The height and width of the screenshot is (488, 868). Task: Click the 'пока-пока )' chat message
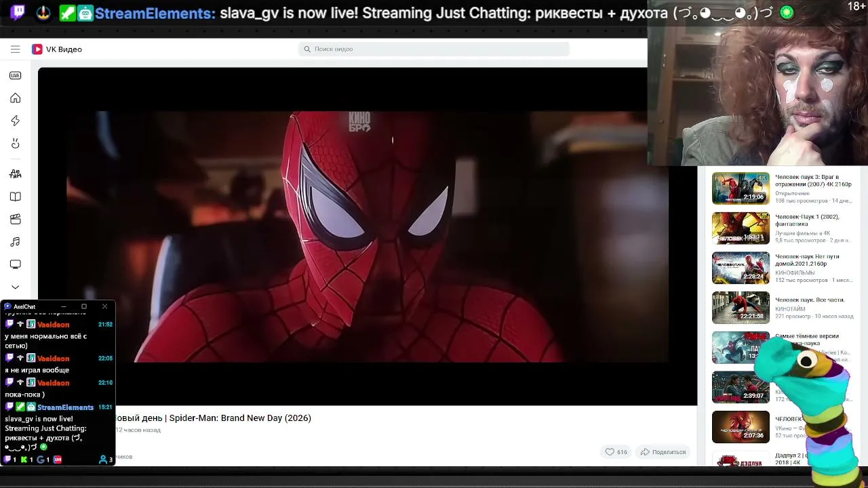[x=24, y=394]
